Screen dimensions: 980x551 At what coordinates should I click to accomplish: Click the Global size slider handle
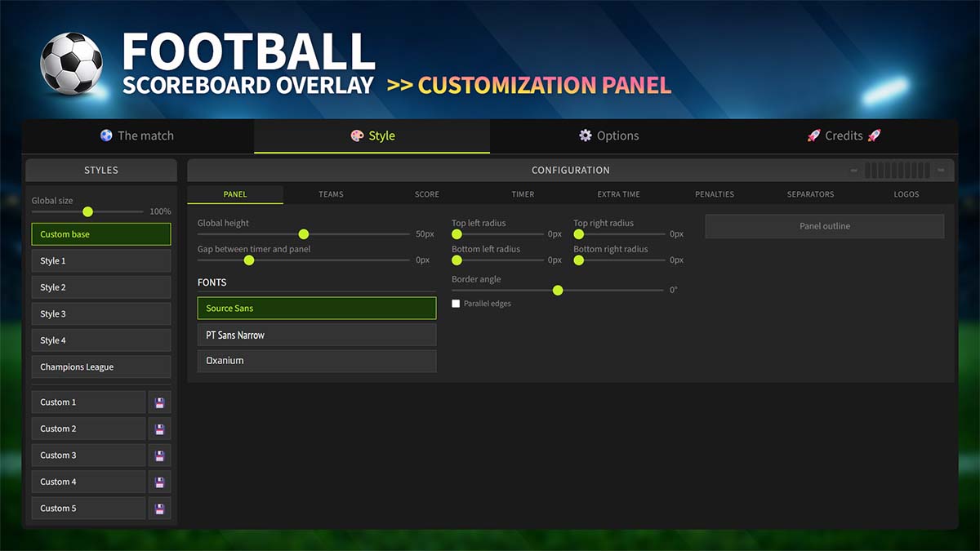coord(87,211)
